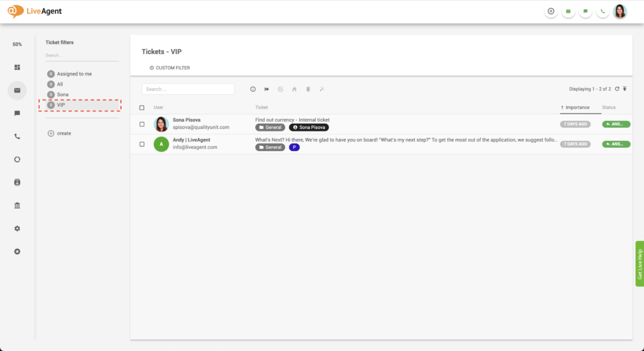Click the Get Live Help button

point(640,264)
